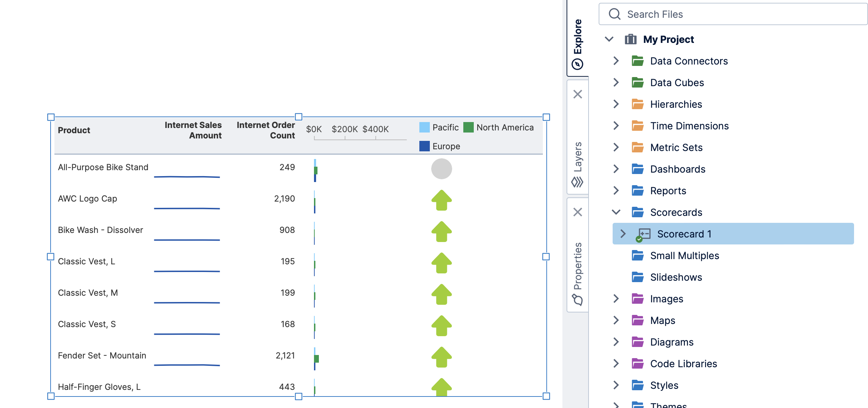Open the Dashboards folder
Screen dimensions: 868x408
coord(637,169)
